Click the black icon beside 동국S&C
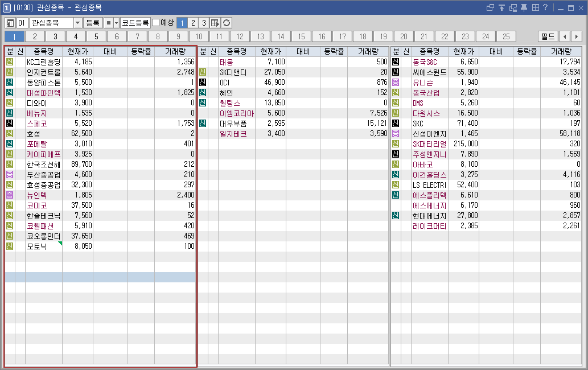 (396, 62)
